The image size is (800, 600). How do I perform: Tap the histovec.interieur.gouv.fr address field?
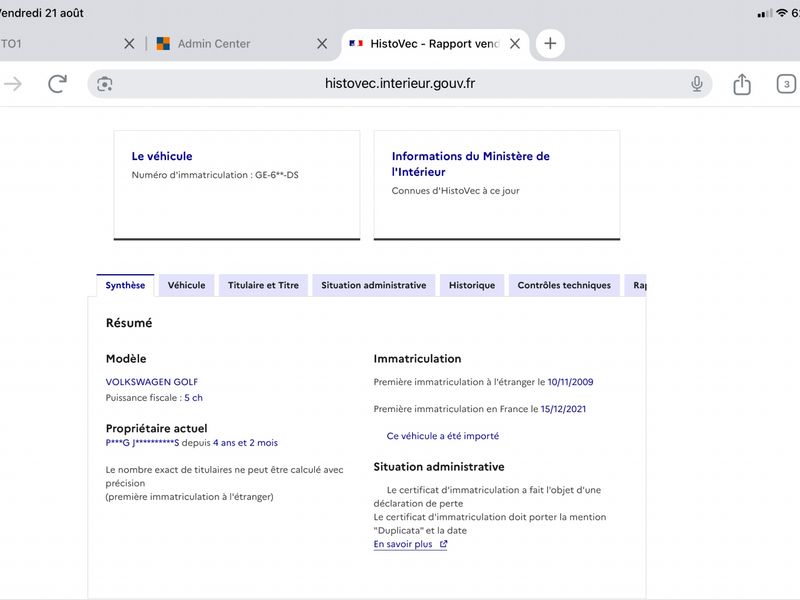pos(399,84)
